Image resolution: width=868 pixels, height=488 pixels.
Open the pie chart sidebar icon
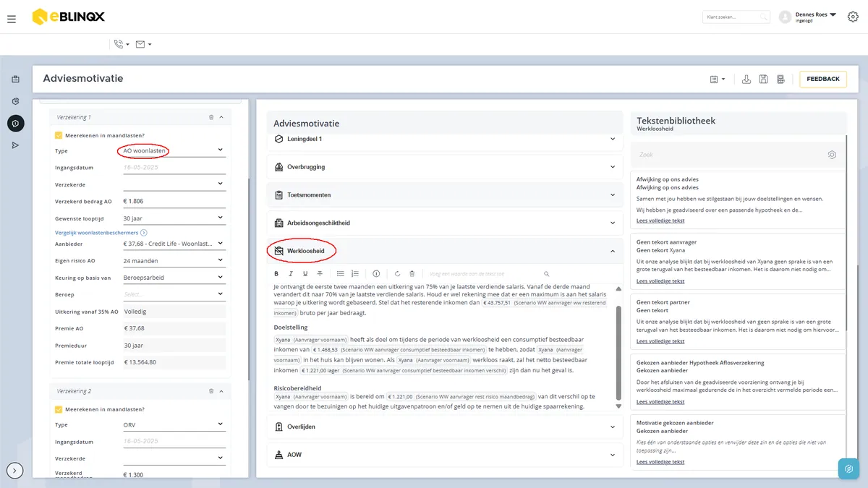16,101
